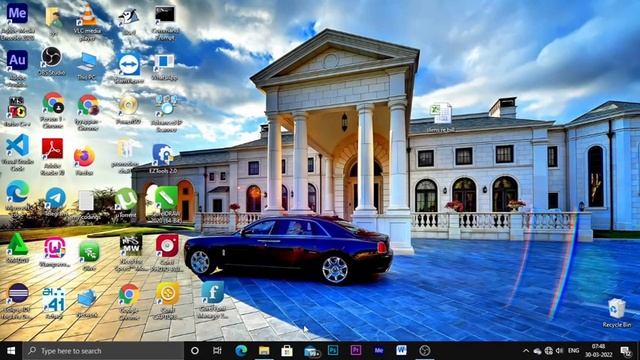The height and width of the screenshot is (360, 640).
Task: Change the ENG input language
Action: click(573, 351)
